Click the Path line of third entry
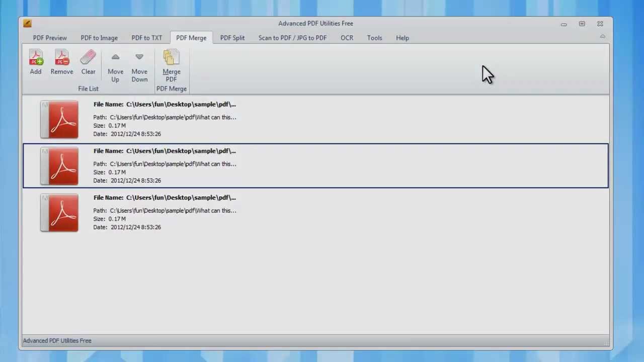Image resolution: width=644 pixels, height=362 pixels. pos(165,211)
